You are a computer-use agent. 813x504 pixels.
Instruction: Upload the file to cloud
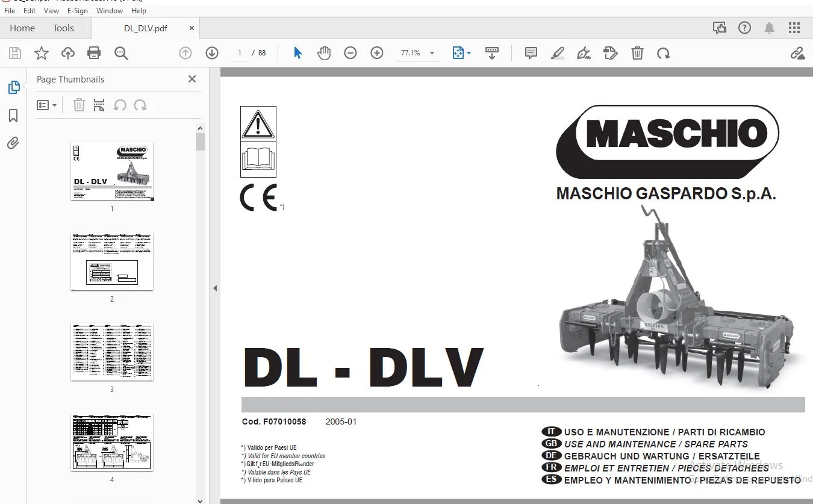(68, 53)
